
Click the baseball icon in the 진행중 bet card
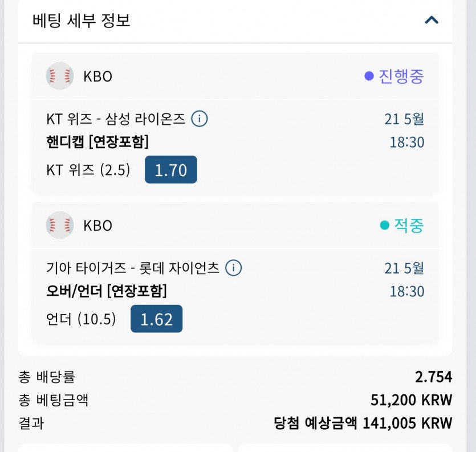(x=60, y=76)
